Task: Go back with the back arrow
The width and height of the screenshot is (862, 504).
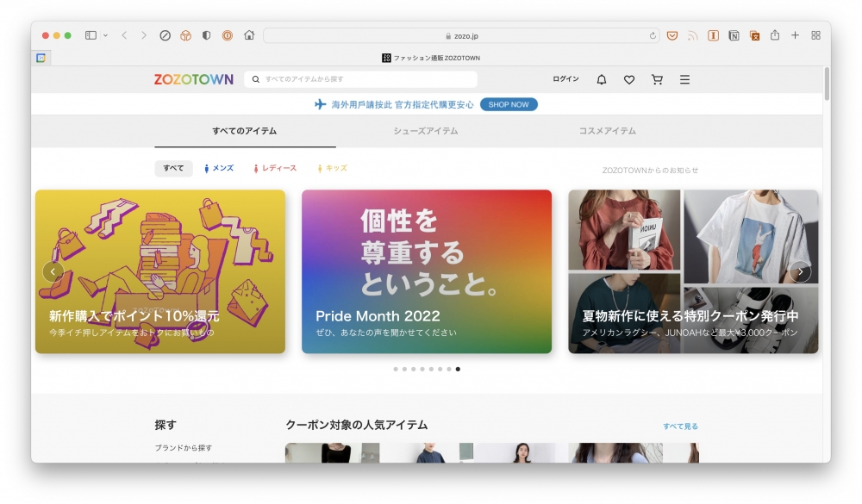Action: tap(124, 35)
